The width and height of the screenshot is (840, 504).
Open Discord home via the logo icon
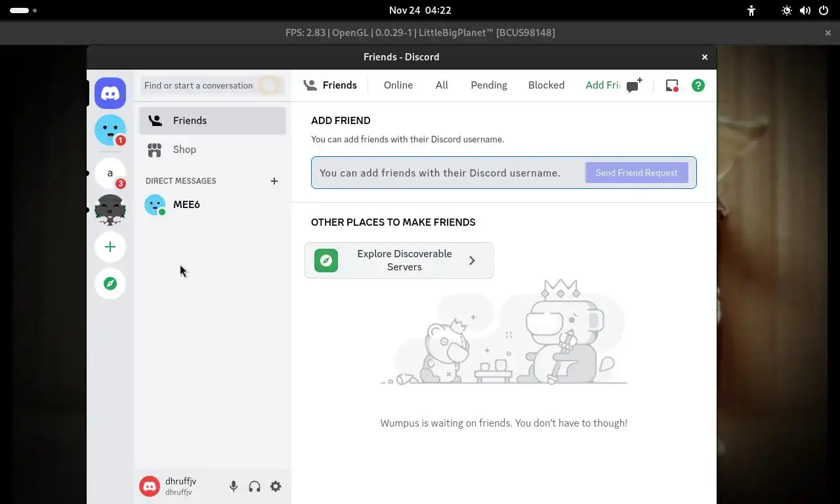pyautogui.click(x=110, y=93)
